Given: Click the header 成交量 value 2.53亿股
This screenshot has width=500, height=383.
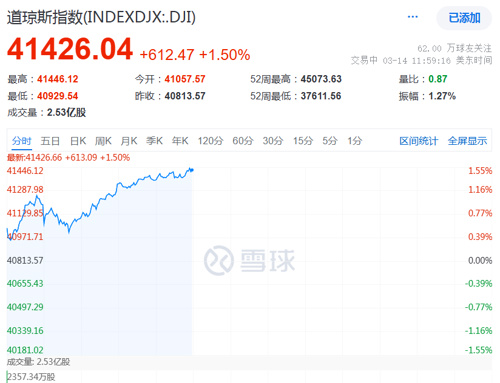Looking at the screenshot, I should [66, 112].
